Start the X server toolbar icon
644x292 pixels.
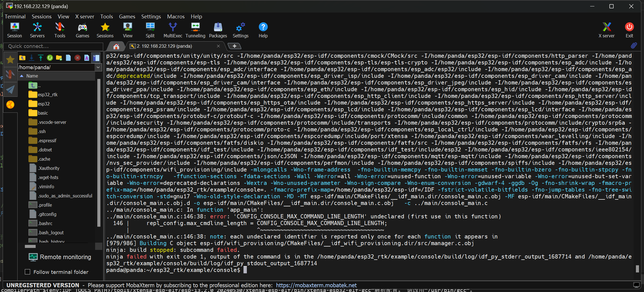tap(607, 30)
